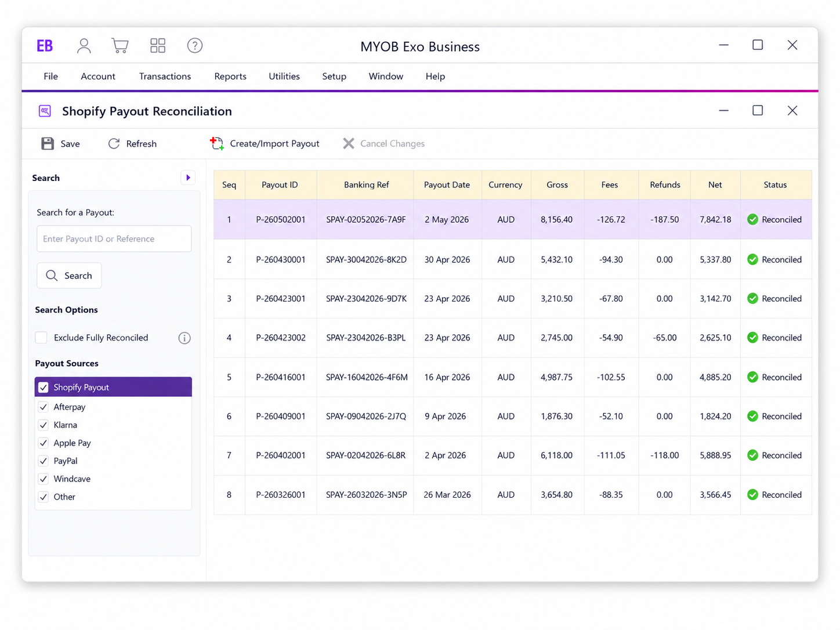Open the shopping cart icon
The height and width of the screenshot is (630, 840).
point(120,46)
